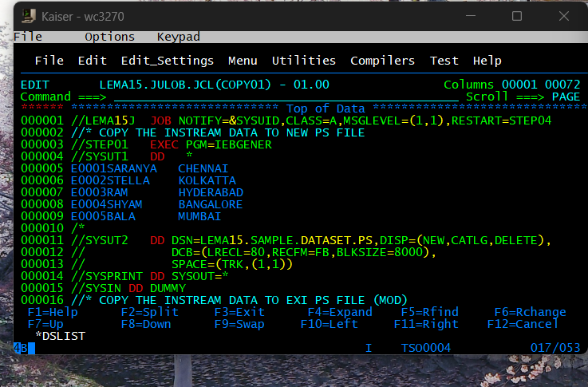Open the Test menu
The image size is (588, 387).
coord(444,61)
